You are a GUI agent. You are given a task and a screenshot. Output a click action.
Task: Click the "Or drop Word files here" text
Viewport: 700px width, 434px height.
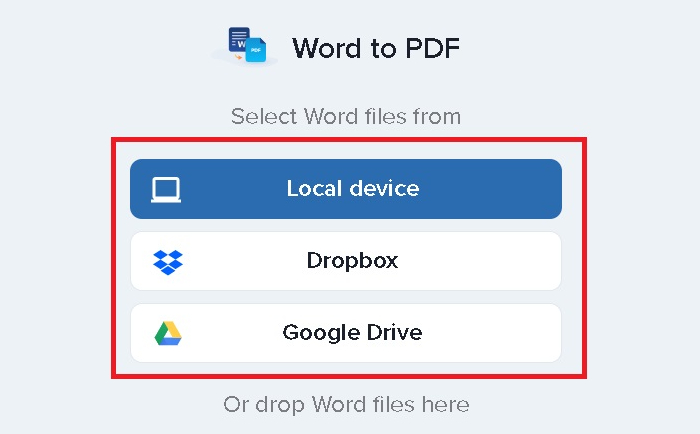(x=346, y=405)
